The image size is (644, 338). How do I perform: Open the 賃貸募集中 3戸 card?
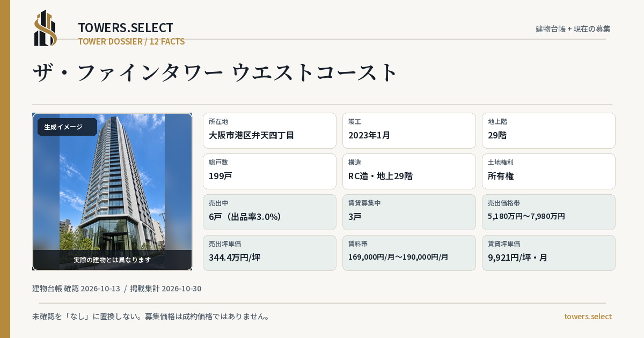coord(409,212)
